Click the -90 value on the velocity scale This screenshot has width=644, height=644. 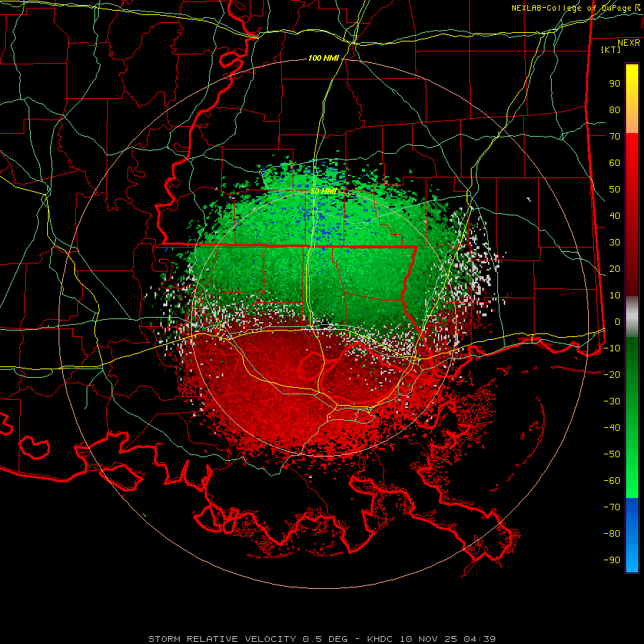tap(612, 560)
